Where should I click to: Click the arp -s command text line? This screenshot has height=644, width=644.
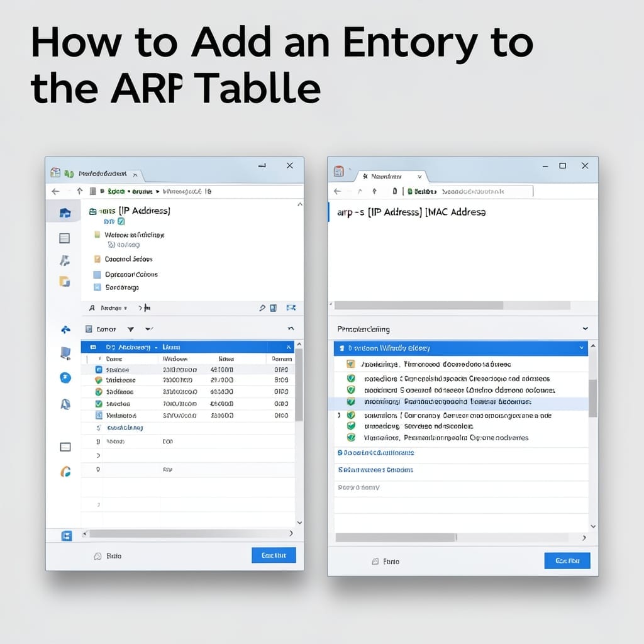coord(411,213)
